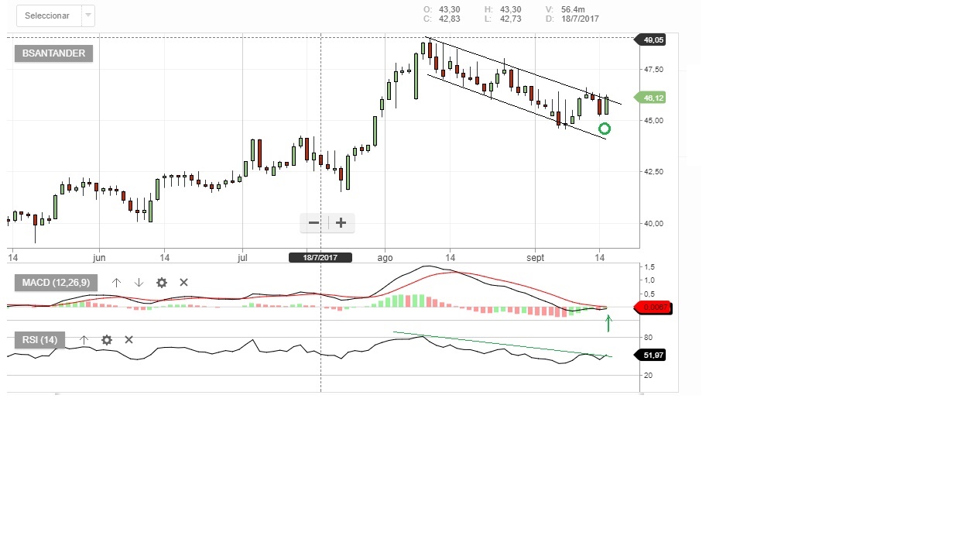
Task: Click the volume value 56.4m
Action: point(573,9)
